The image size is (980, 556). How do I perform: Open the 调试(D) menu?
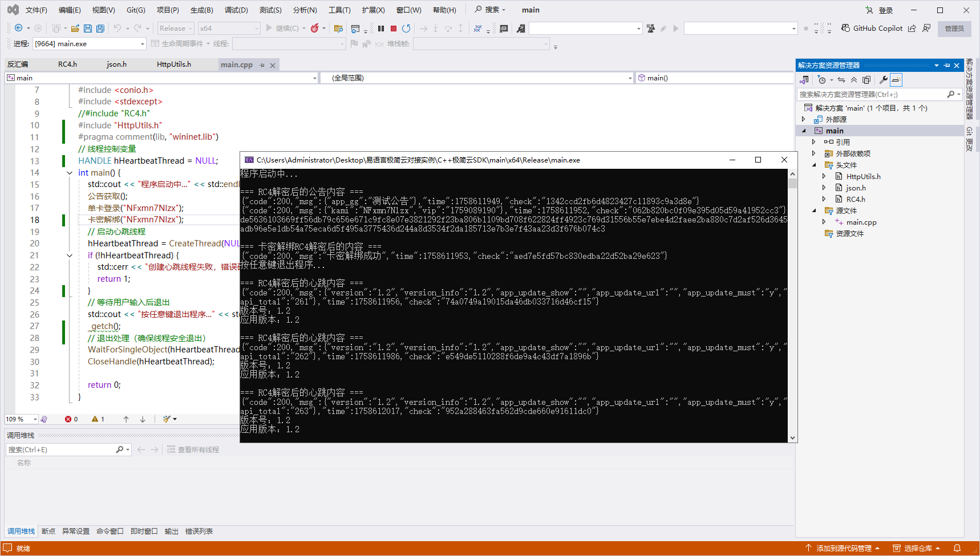pyautogui.click(x=236, y=10)
